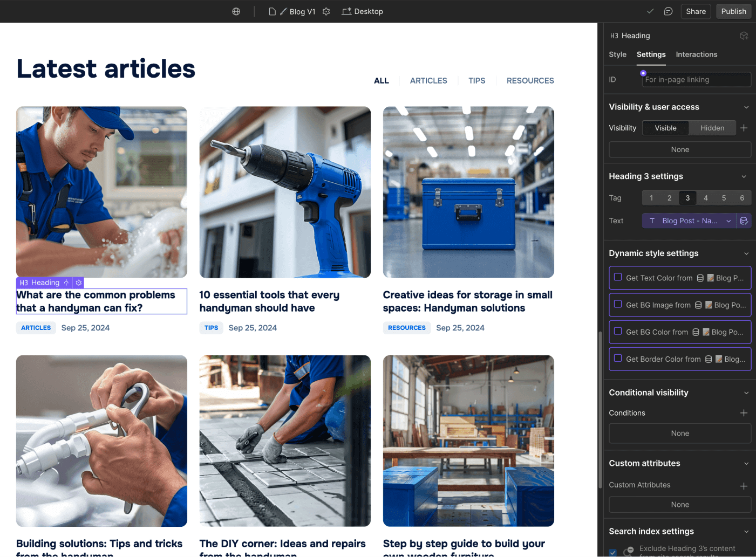756x557 pixels.
Task: Click the Share button
Action: pyautogui.click(x=696, y=11)
